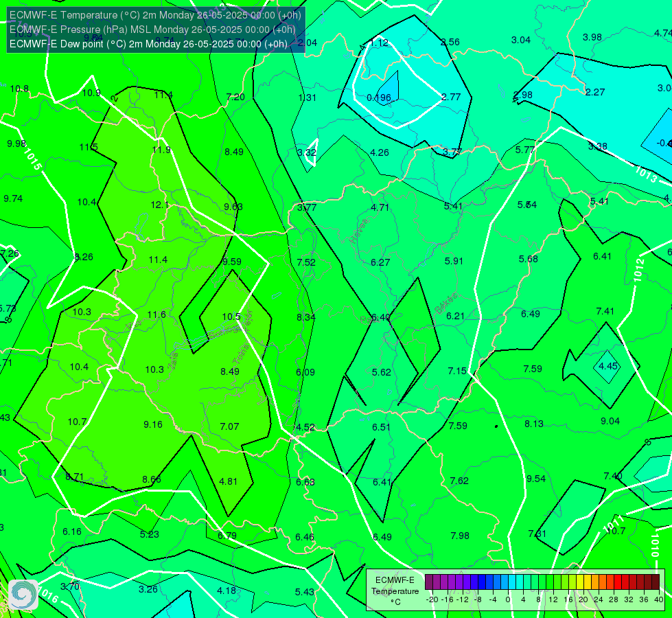Click the 11.6 temperature value

click(x=157, y=314)
